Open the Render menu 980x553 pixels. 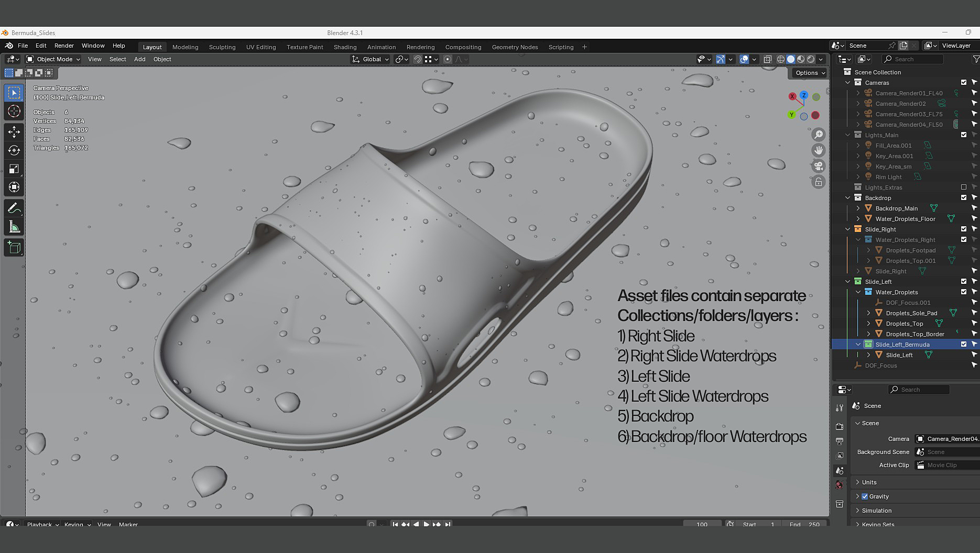[64, 46]
